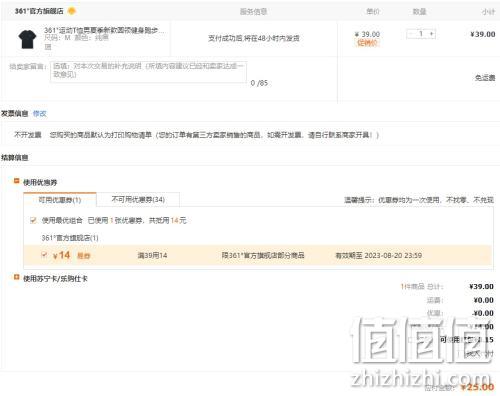This screenshot has width=500, height=396.
Task: Click the payment success shipping-in-48-hours text
Action: tap(254, 38)
